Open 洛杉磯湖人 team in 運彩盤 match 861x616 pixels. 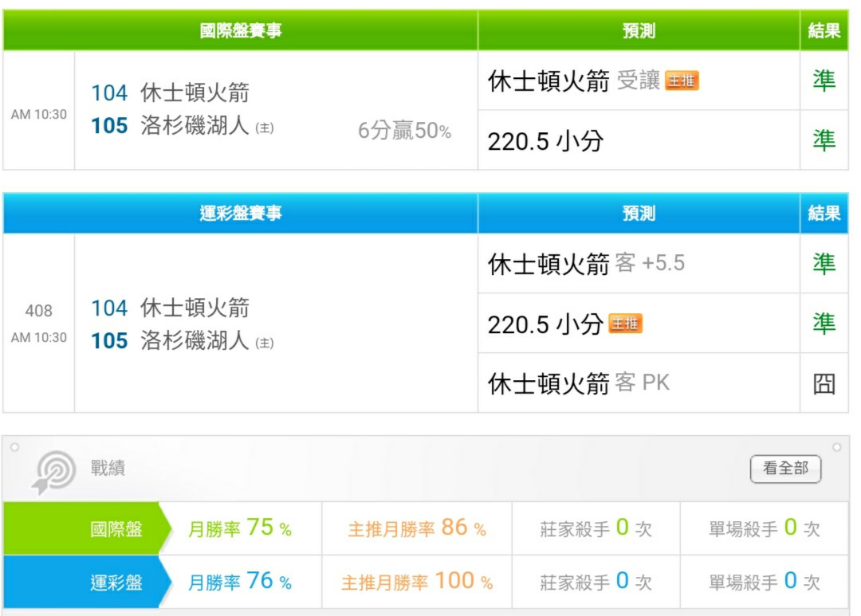195,341
